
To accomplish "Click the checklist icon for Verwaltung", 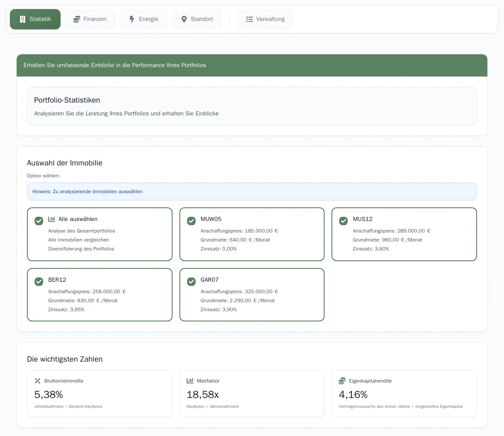I will click(x=249, y=19).
